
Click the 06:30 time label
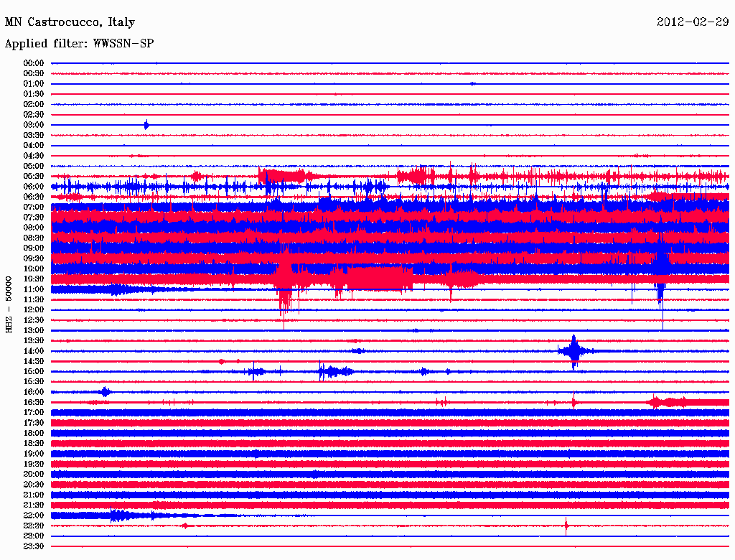(34, 197)
